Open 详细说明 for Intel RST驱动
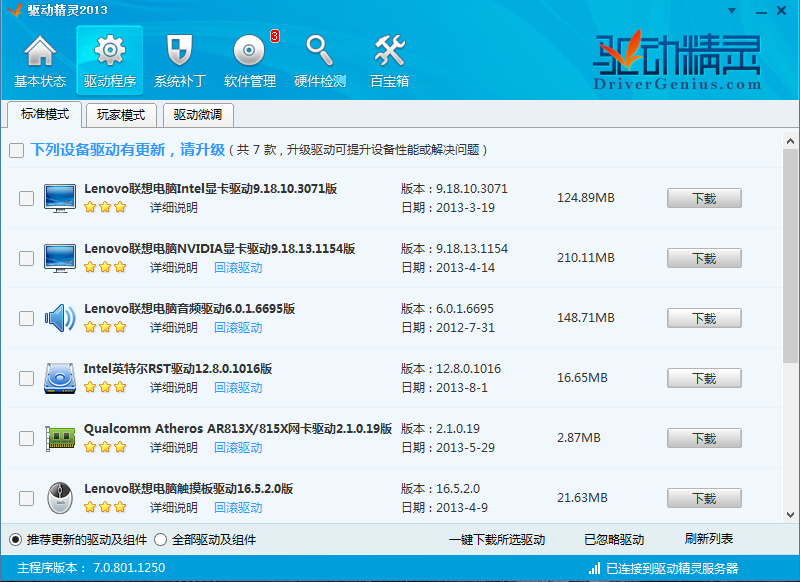The width and height of the screenshot is (800, 582). [173, 388]
